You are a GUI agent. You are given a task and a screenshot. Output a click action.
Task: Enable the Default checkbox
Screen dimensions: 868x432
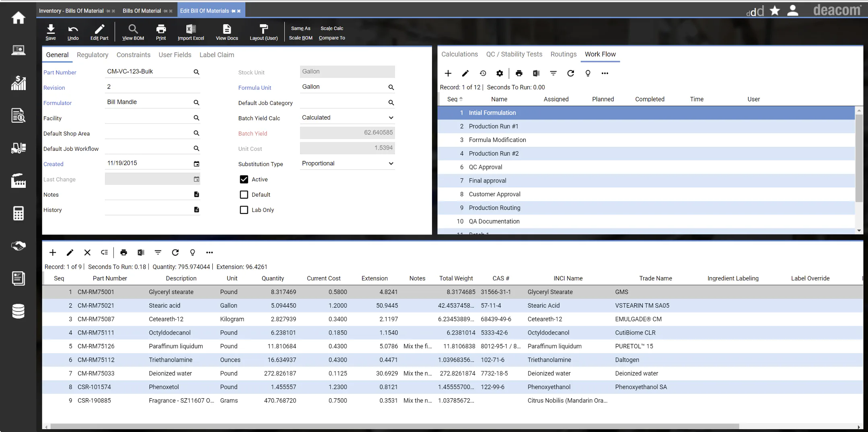[244, 194]
